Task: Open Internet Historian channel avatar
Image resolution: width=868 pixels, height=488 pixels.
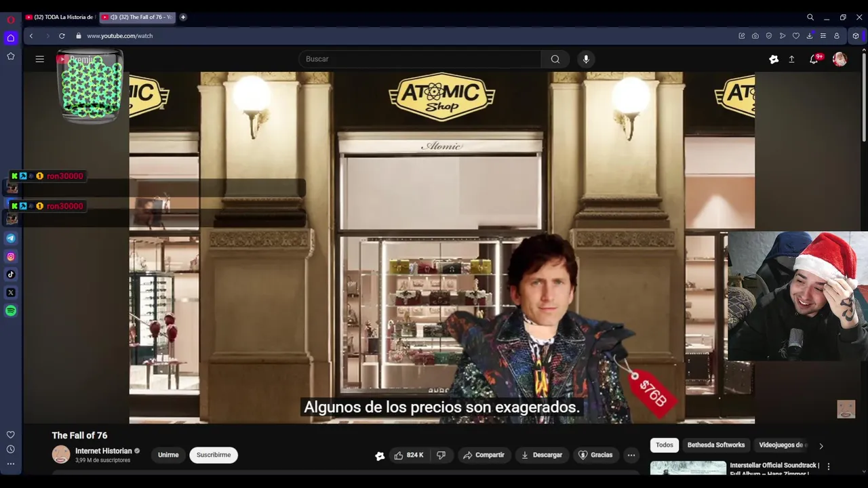Action: coord(61,455)
